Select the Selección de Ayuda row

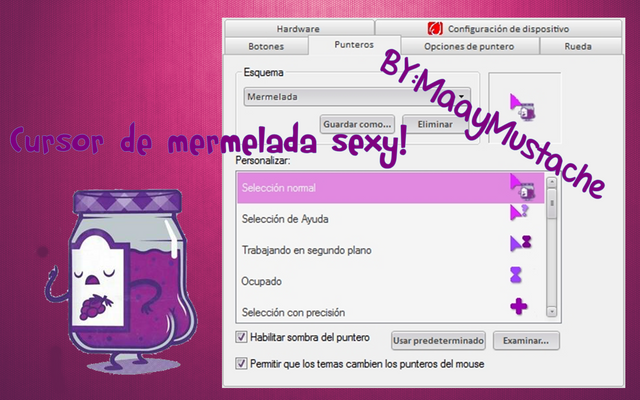click(x=391, y=219)
